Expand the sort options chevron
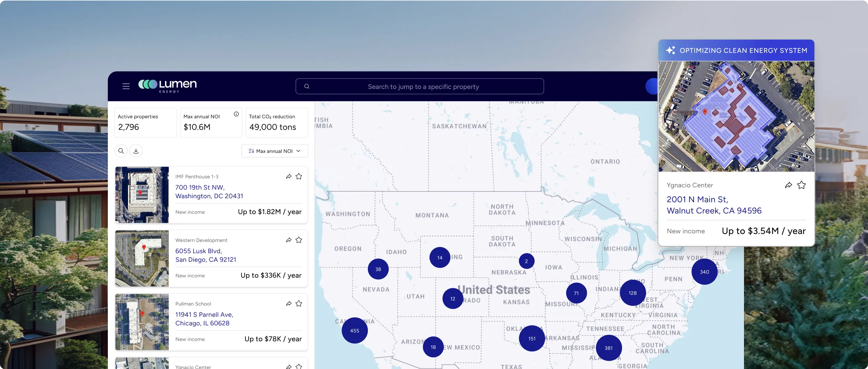The height and width of the screenshot is (369, 868). point(298,151)
